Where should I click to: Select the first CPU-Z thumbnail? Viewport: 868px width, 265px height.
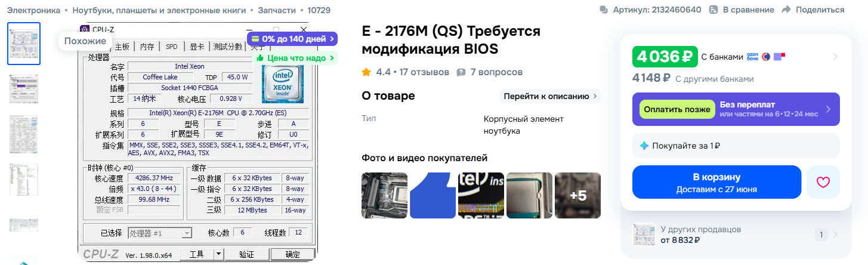pyautogui.click(x=24, y=44)
